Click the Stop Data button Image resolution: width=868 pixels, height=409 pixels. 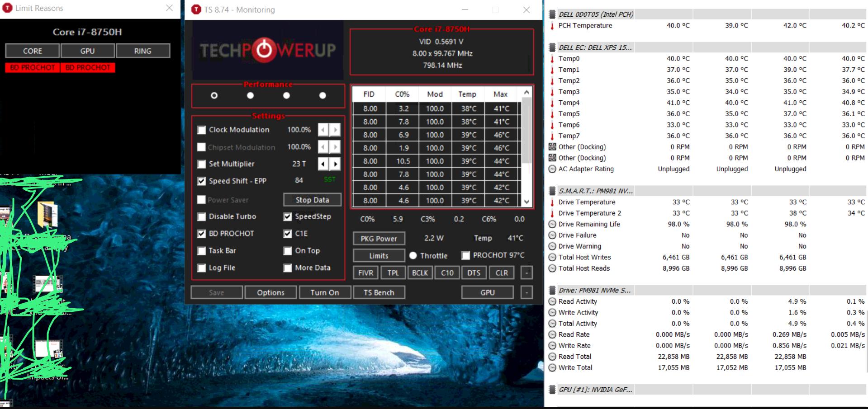pos(312,200)
